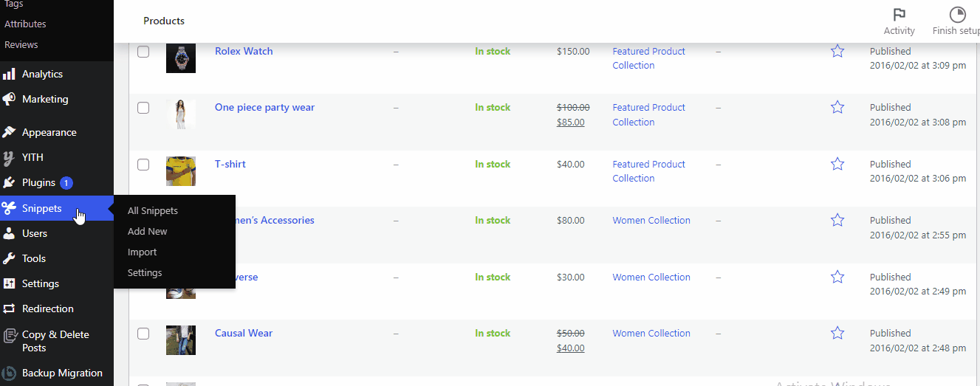980x386 pixels.
Task: Click the Activity flag icon
Action: [x=899, y=15]
